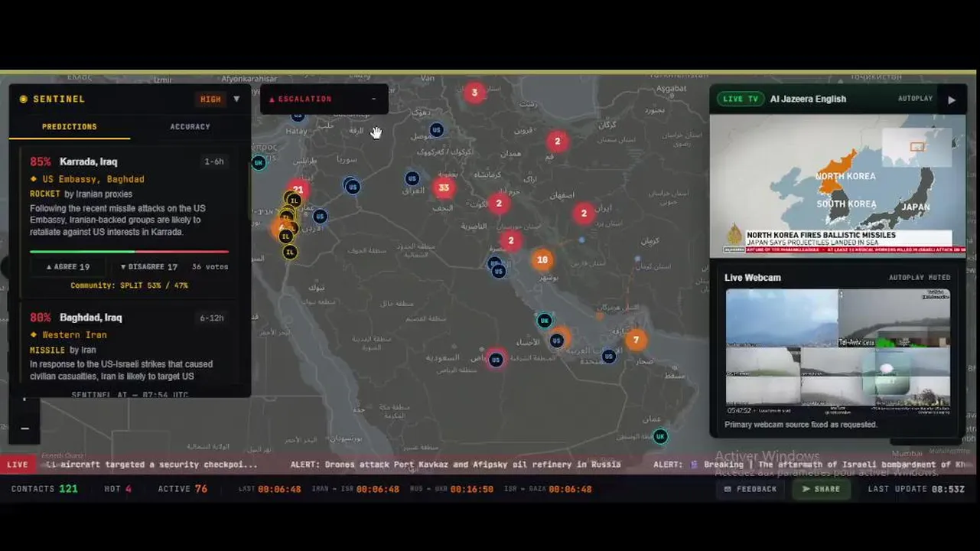Select the UK marker near Bahrain coast
The height and width of the screenshot is (551, 980).
click(544, 320)
